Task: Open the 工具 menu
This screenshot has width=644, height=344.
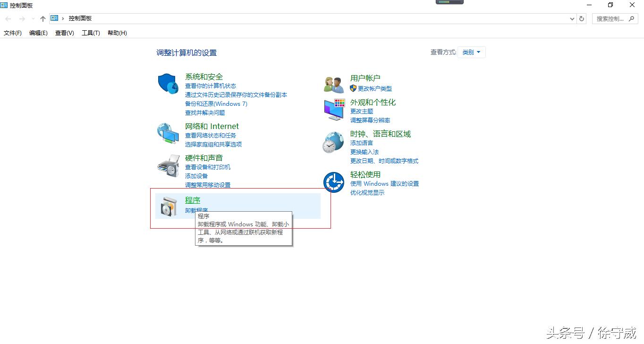Action: pos(90,33)
